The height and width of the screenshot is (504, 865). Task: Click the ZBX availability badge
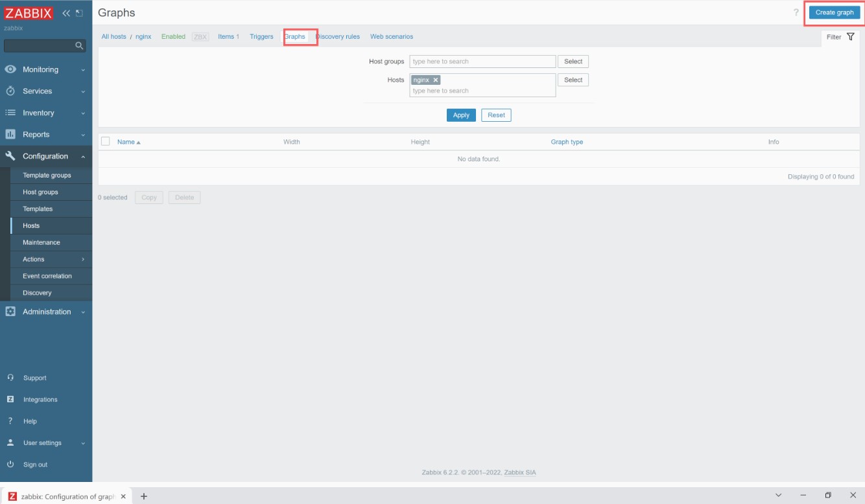[200, 36]
